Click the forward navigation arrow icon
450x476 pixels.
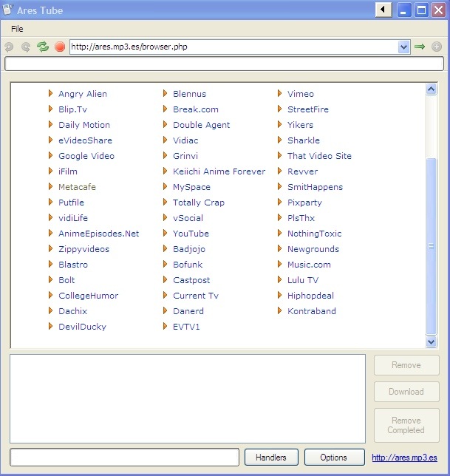pyautogui.click(x=26, y=47)
